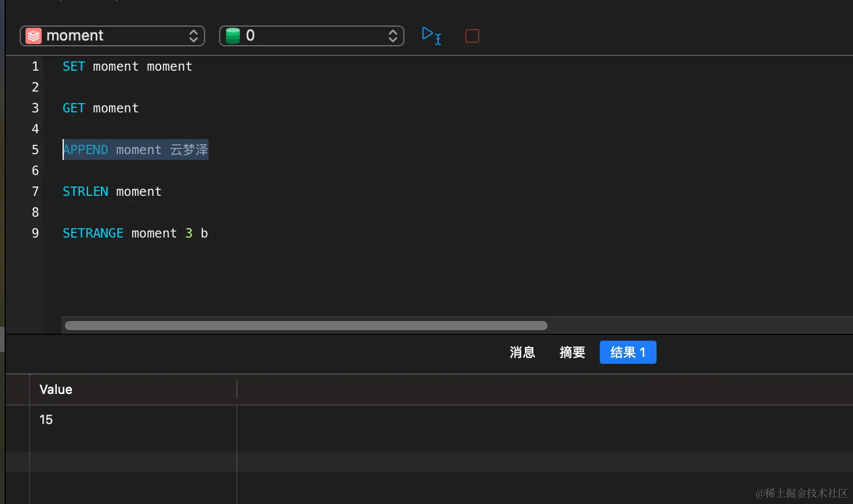Viewport: 853px width, 504px height.
Task: Click the SET moment moment line
Action: pyautogui.click(x=127, y=67)
